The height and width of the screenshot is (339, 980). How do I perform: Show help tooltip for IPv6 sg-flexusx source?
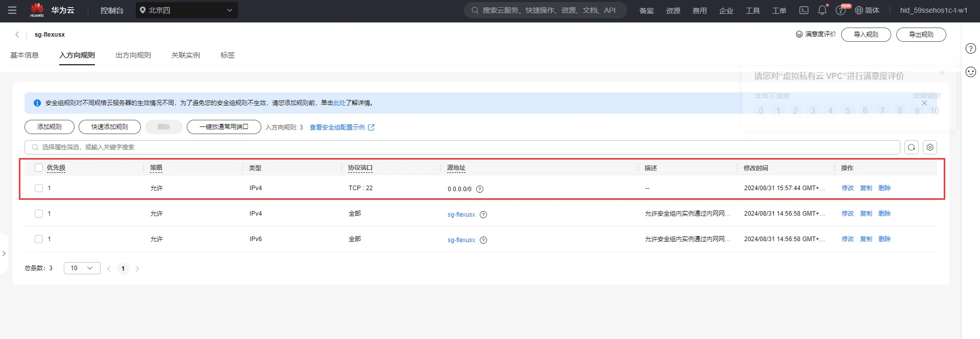coord(483,240)
